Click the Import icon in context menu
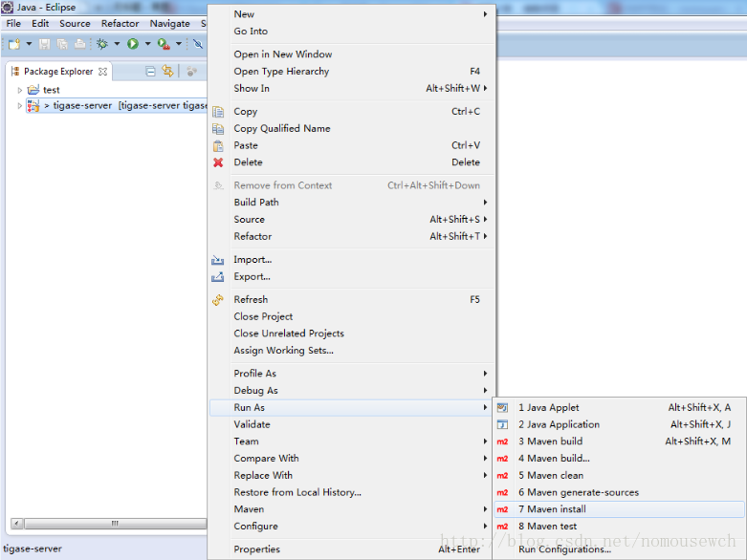The image size is (747, 560). pyautogui.click(x=218, y=260)
